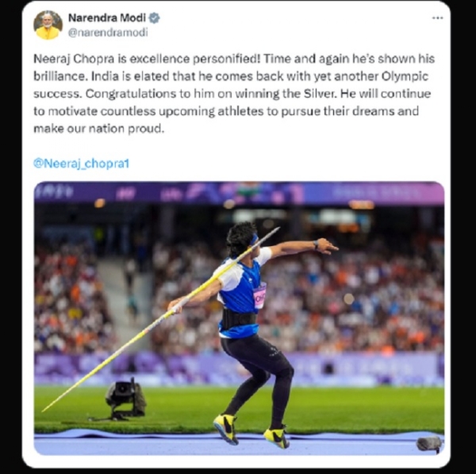
Task: Click the yellow javelin in the photo
Action: pos(161,319)
